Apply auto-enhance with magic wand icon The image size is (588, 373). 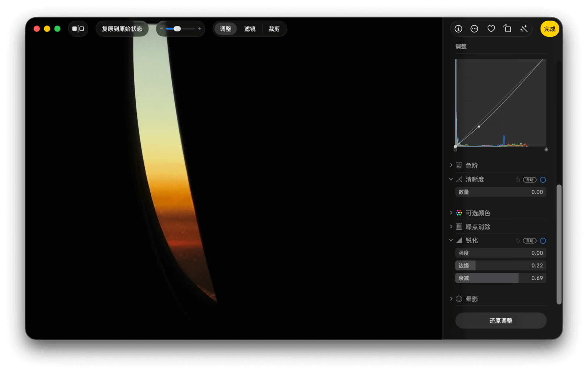[x=524, y=29]
